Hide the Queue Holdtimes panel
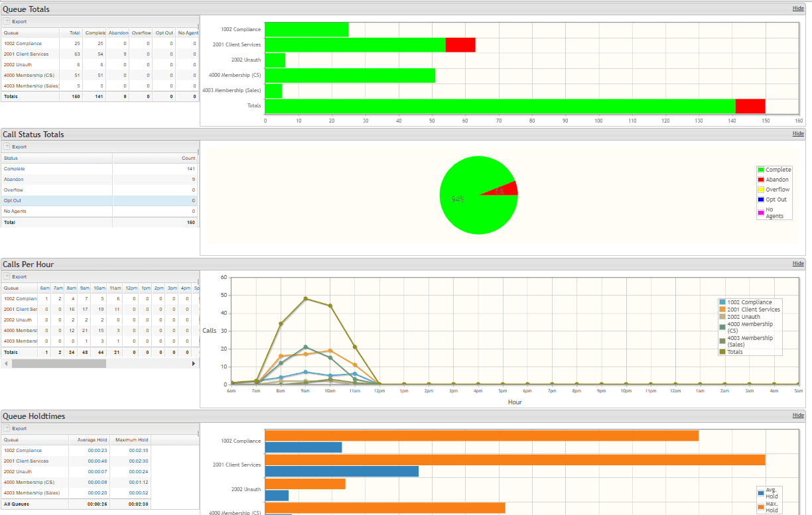Viewport: 812px width, 515px height. click(798, 416)
